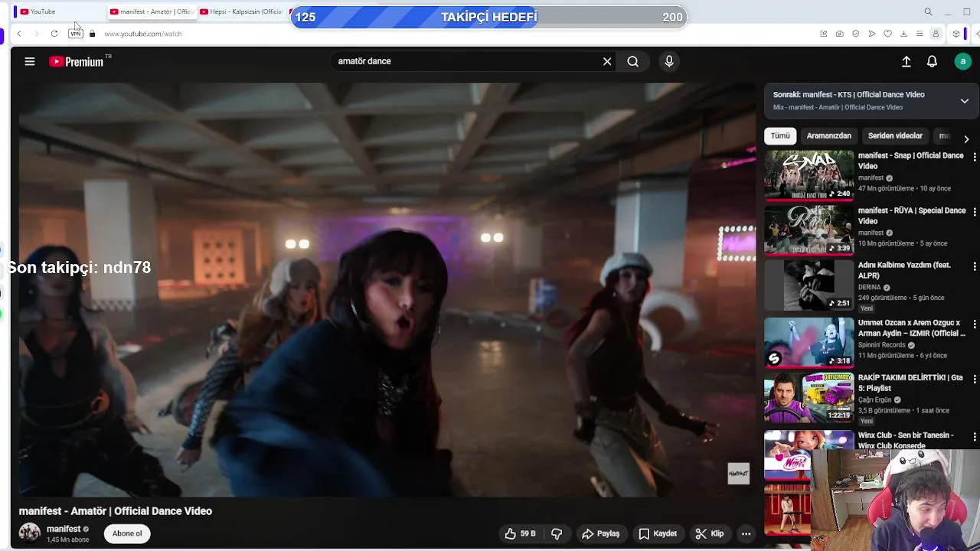Open the green account avatar menu
This screenshot has height=551, width=980.
tap(963, 62)
